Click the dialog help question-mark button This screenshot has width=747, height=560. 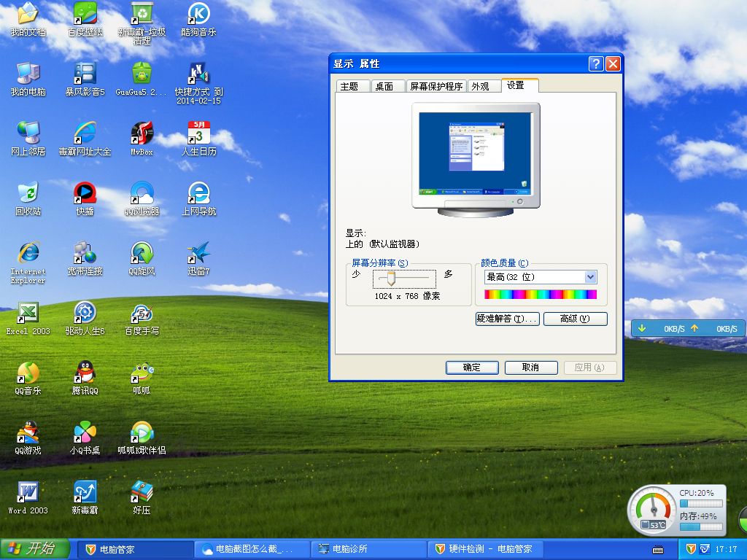coord(596,64)
